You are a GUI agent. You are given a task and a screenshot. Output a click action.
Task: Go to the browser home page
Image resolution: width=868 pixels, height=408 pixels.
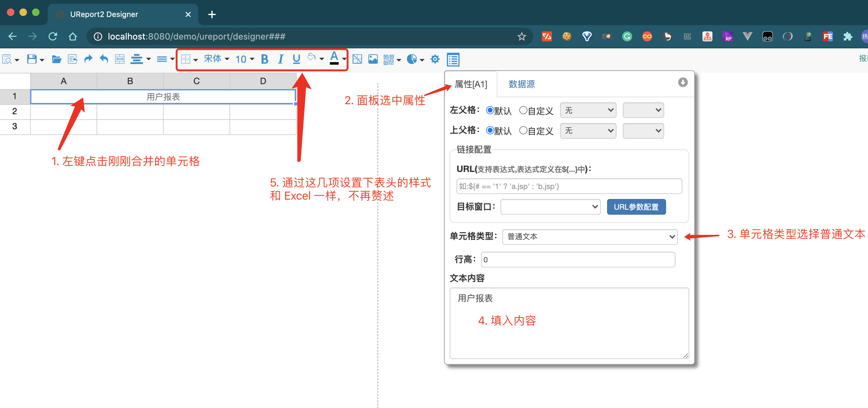72,36
